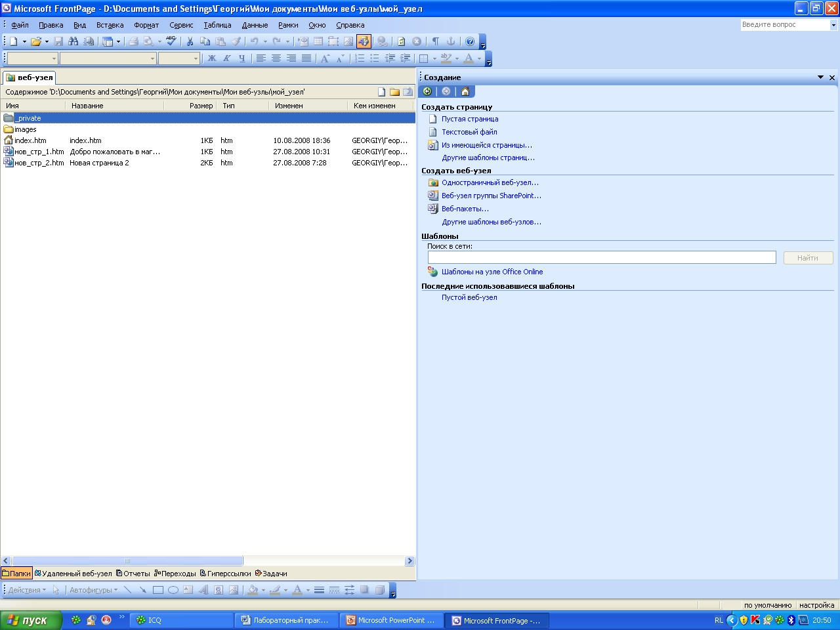
Task: Click the Insert table icon
Action: pos(318,41)
